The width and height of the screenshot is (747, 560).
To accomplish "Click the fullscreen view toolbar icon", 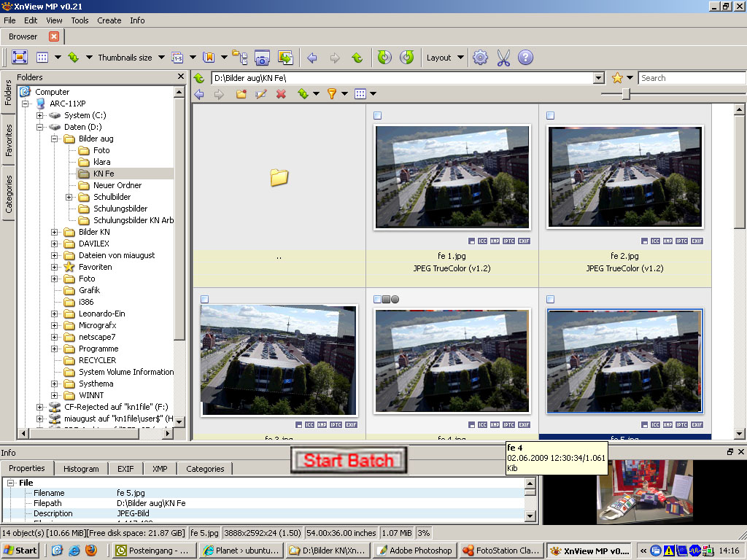I will (20, 58).
